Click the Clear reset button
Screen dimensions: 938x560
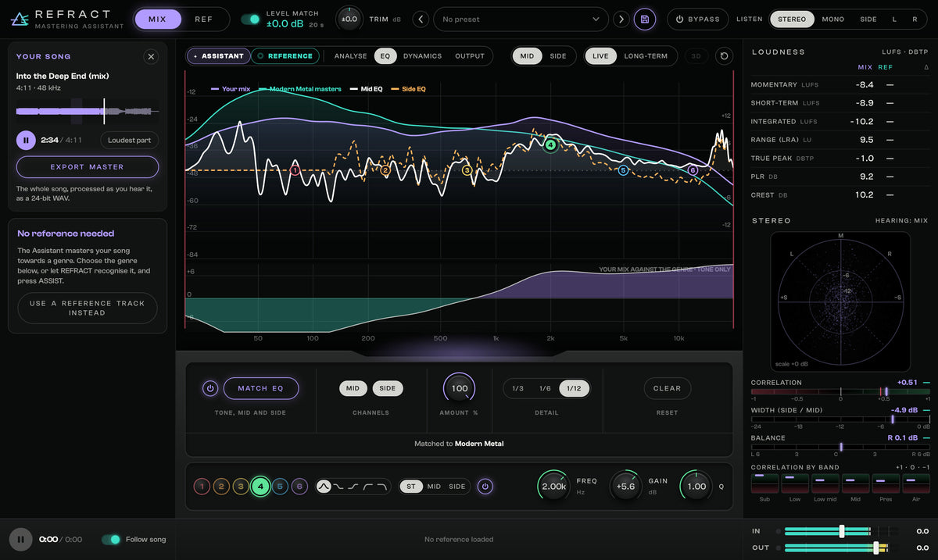tap(668, 388)
